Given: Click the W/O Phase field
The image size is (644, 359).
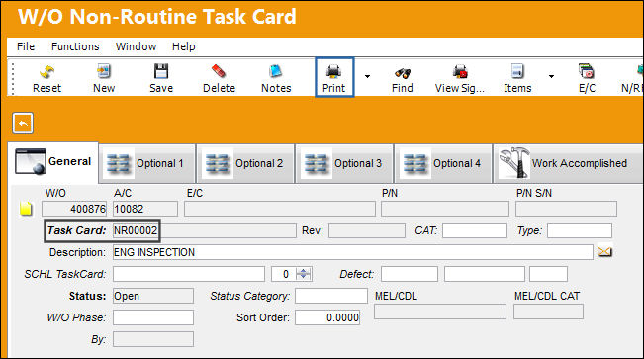Looking at the screenshot, I should pos(153,317).
